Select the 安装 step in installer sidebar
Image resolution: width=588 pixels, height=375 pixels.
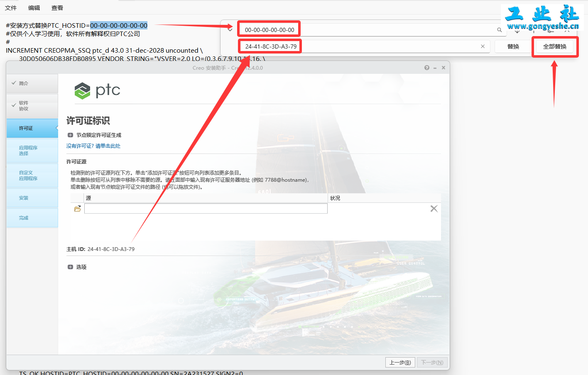pos(32,198)
